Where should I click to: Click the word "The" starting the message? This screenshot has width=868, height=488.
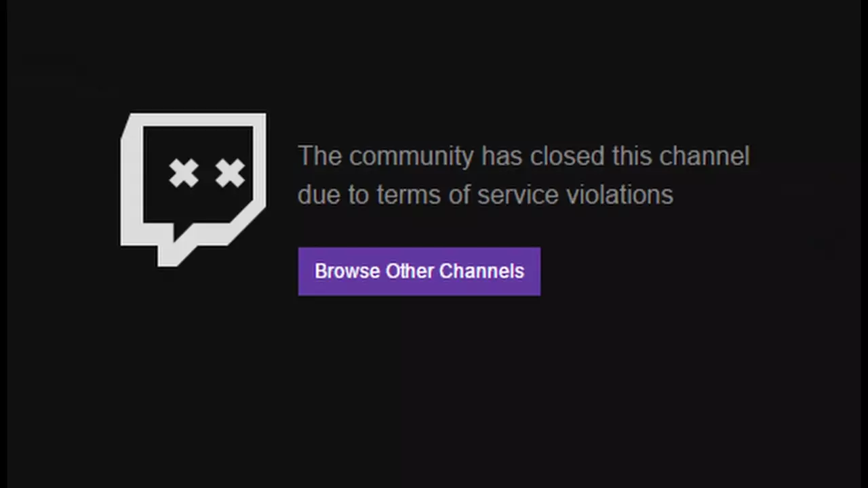(319, 157)
